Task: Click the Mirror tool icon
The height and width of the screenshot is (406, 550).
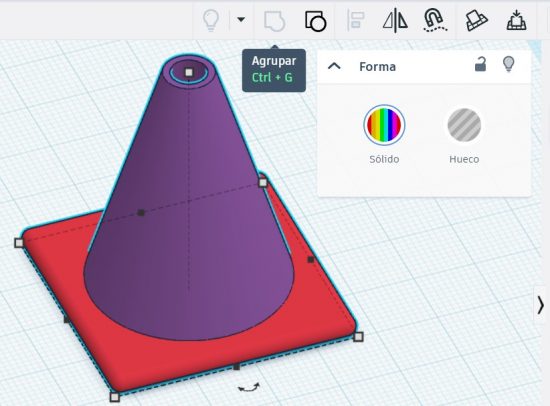Action: click(x=395, y=21)
